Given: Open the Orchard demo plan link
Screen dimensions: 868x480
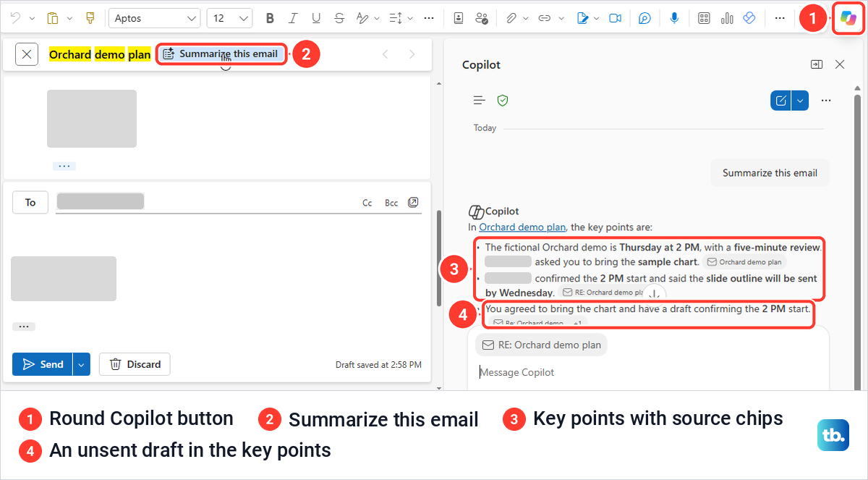Looking at the screenshot, I should point(522,227).
